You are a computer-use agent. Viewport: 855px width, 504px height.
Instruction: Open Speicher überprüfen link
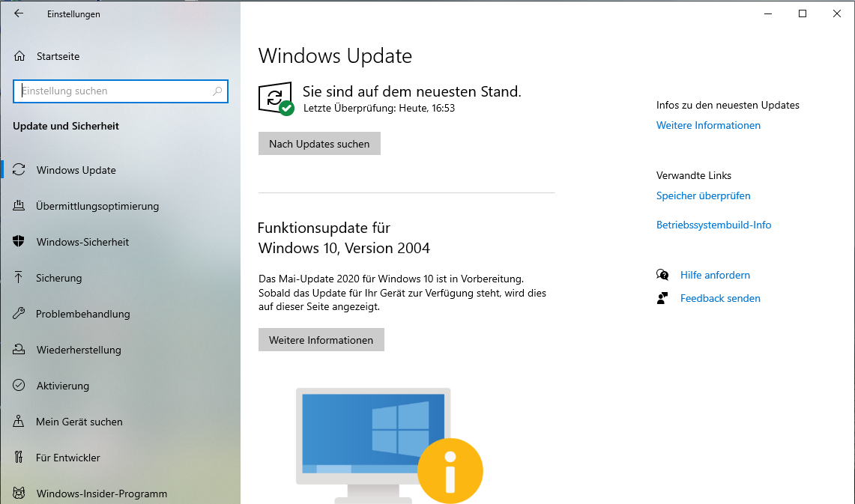pos(704,195)
